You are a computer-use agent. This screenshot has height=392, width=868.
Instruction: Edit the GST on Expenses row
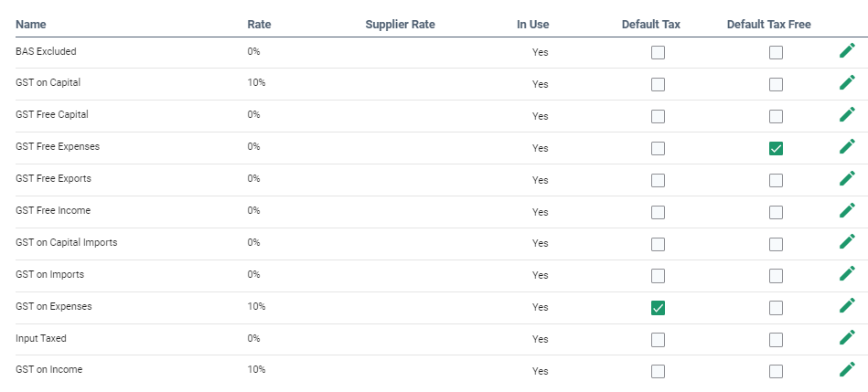(847, 307)
